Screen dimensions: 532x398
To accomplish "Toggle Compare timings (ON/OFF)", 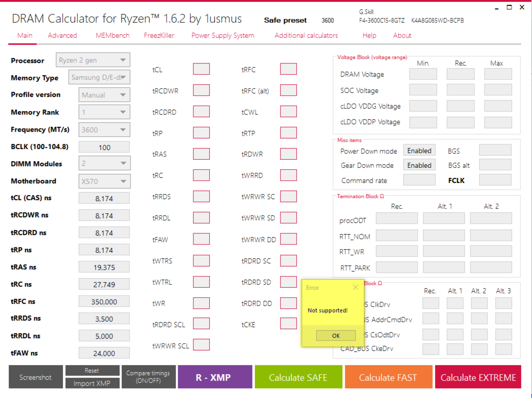I will tap(149, 377).
